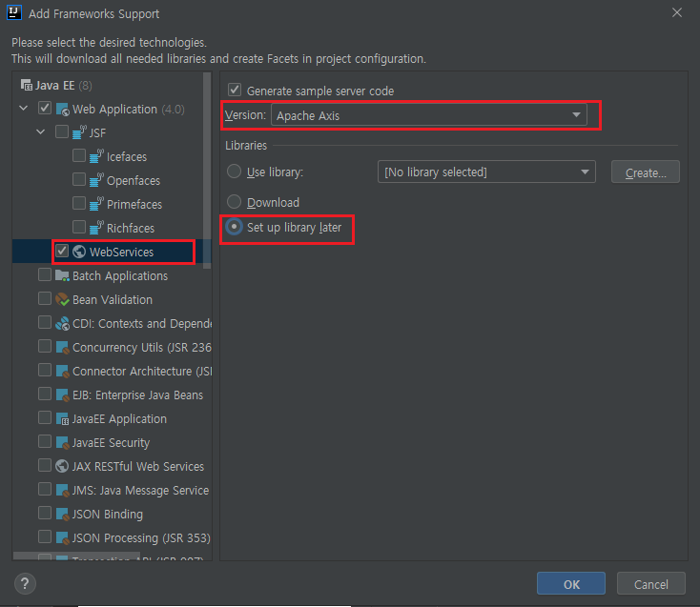The height and width of the screenshot is (607, 700).
Task: Click the Web Application framework icon
Action: coord(62,109)
